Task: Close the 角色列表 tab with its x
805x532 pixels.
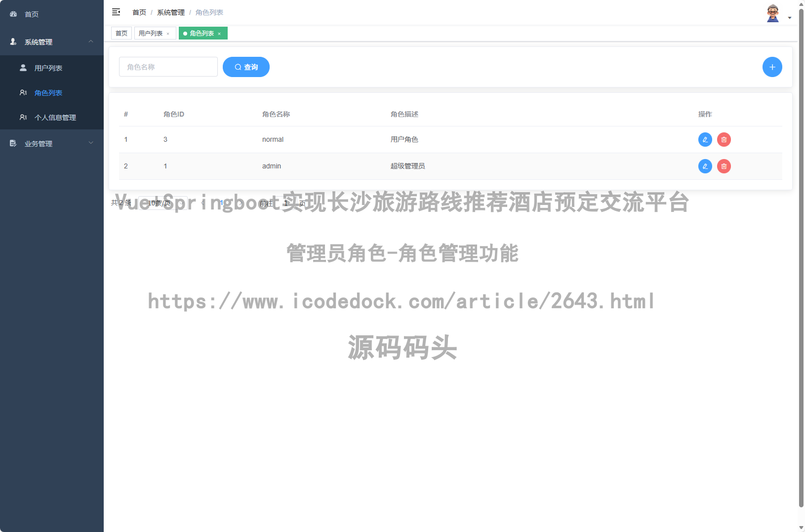Action: [219, 33]
